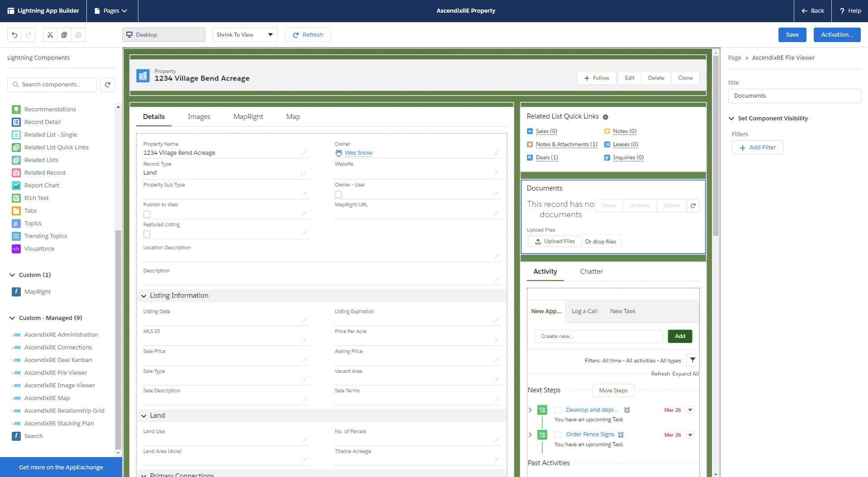Click refresh icon next to component search

[108, 85]
